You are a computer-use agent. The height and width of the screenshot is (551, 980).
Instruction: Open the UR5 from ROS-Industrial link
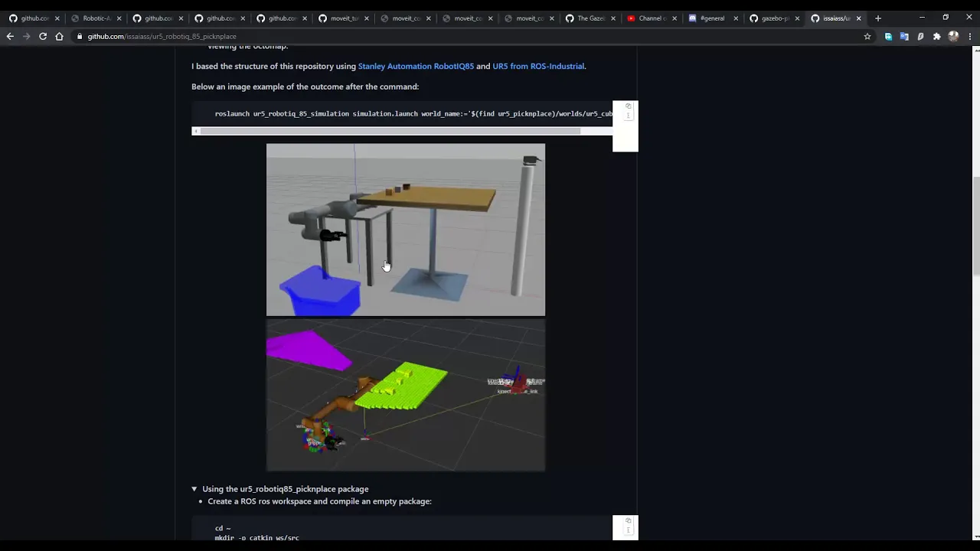click(x=538, y=67)
